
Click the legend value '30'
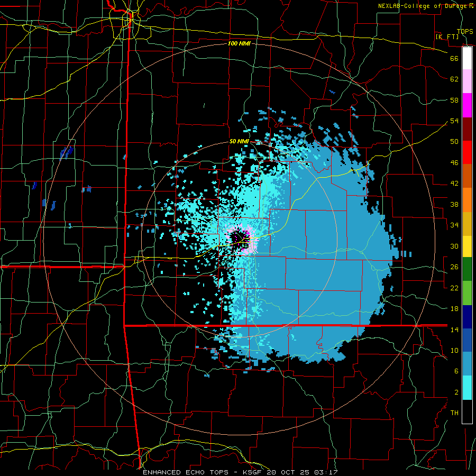[454, 246]
